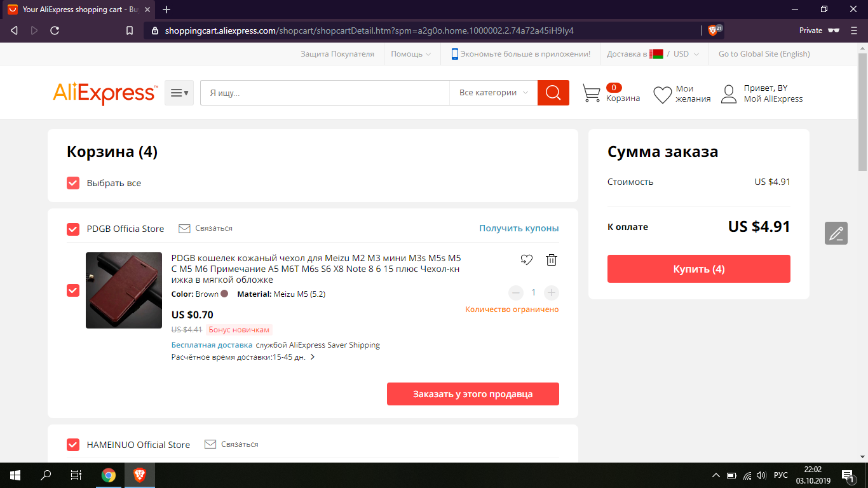Increase quantity of PDGB case

[552, 293]
